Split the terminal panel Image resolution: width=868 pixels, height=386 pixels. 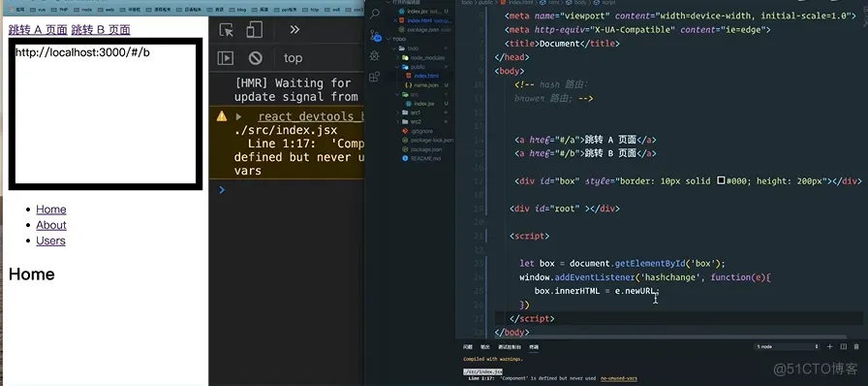click(x=843, y=346)
